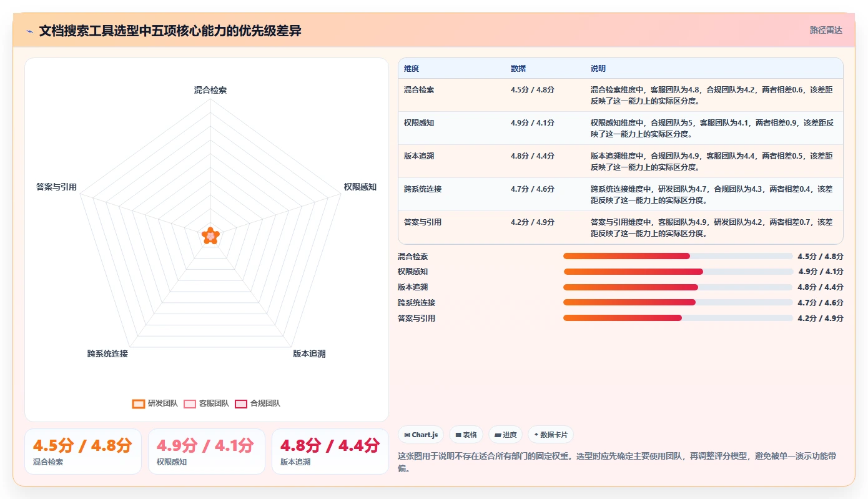Click the 权限感知 radar axis label
Image resolution: width=868 pixels, height=499 pixels.
(360, 187)
